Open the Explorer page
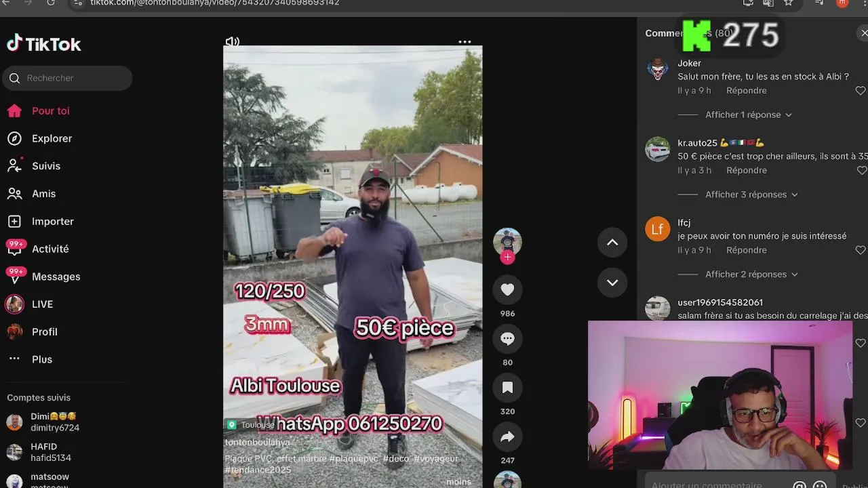Screen dimensions: 868x488 pyautogui.click(x=52, y=138)
